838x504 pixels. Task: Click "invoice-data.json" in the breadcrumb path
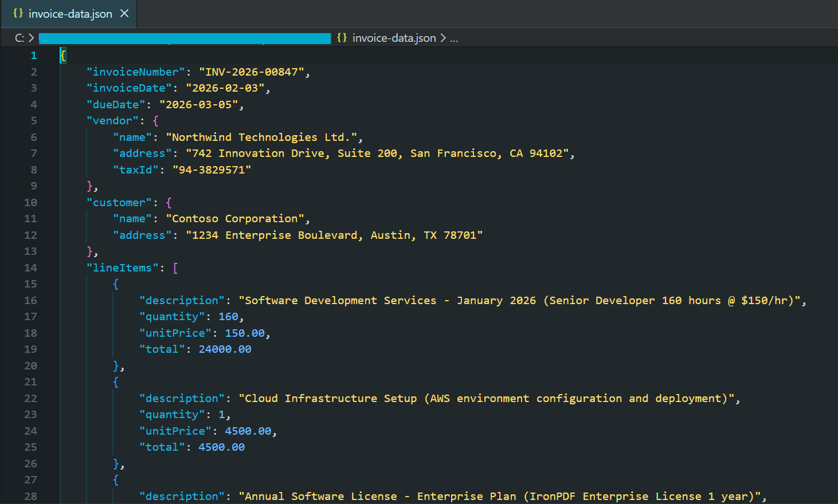[394, 38]
